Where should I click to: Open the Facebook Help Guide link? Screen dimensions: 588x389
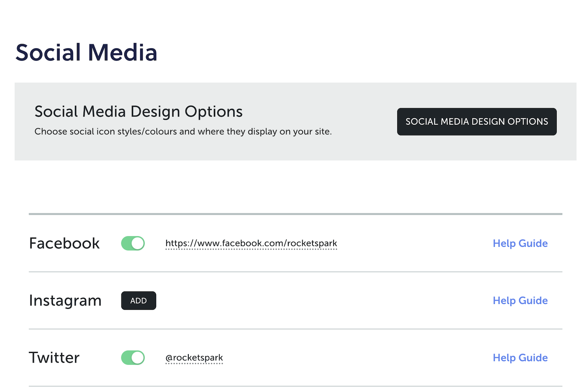[520, 243]
